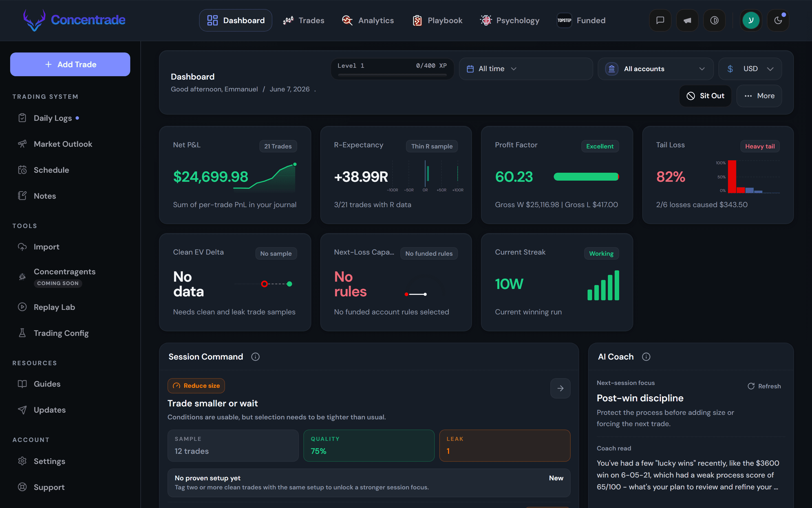Open the All time date range dropdown
This screenshot has height=508, width=812.
(x=526, y=69)
